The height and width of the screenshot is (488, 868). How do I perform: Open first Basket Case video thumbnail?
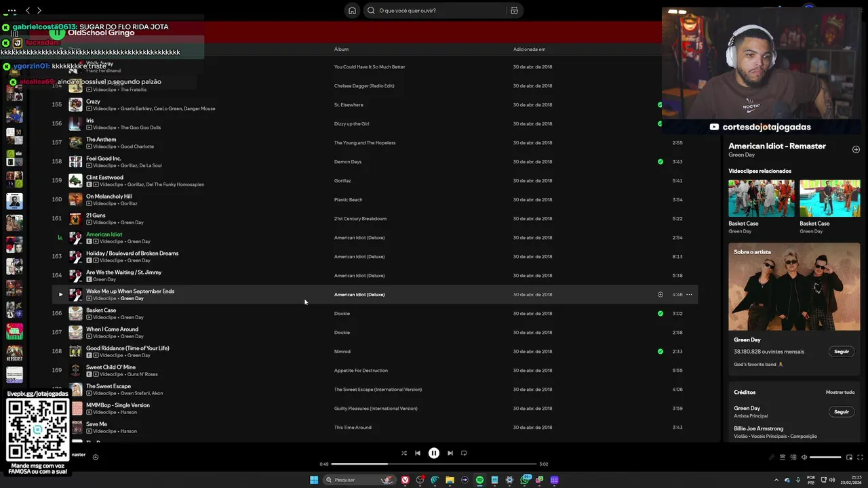[x=762, y=198]
